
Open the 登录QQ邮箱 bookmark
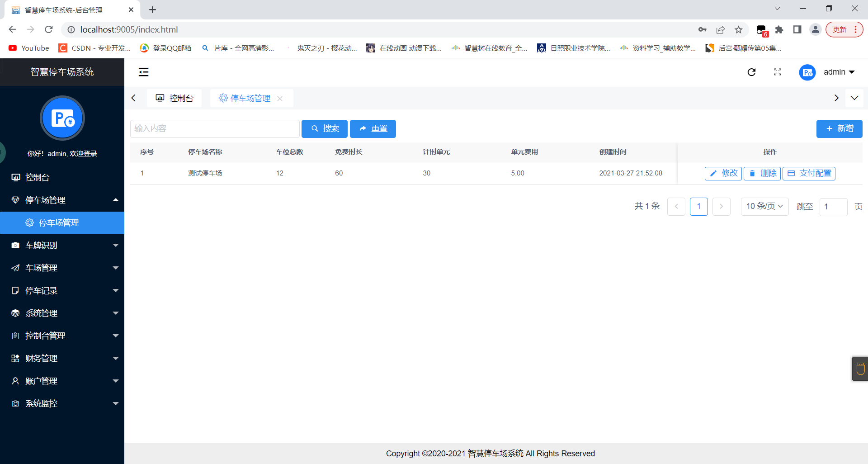coord(166,48)
